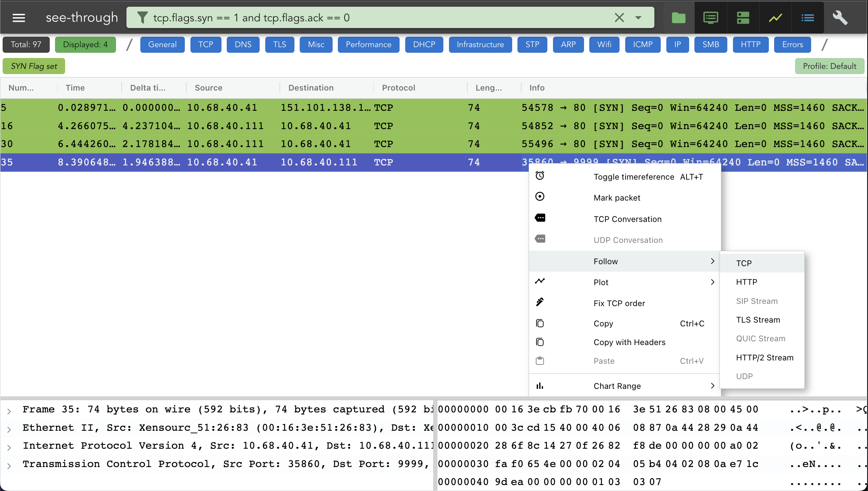Image resolution: width=868 pixels, height=491 pixels.
Task: Choose Mark packet menu entry
Action: click(x=625, y=198)
